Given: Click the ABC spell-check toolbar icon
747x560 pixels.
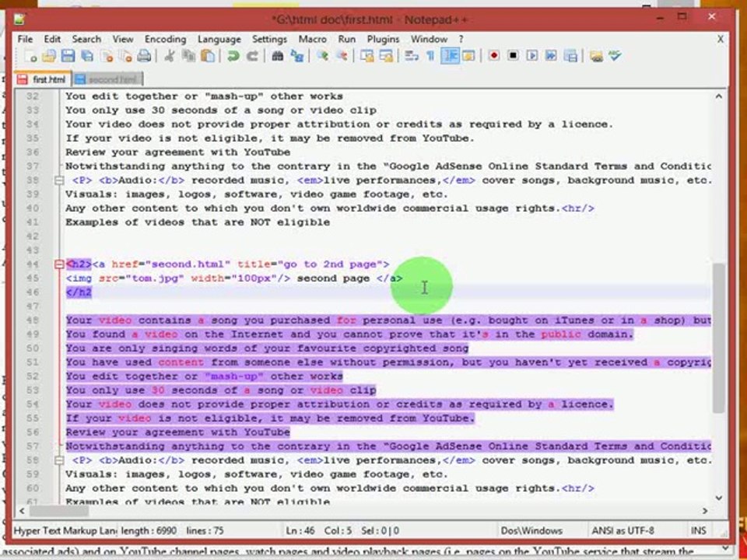Looking at the screenshot, I should coord(615,56).
